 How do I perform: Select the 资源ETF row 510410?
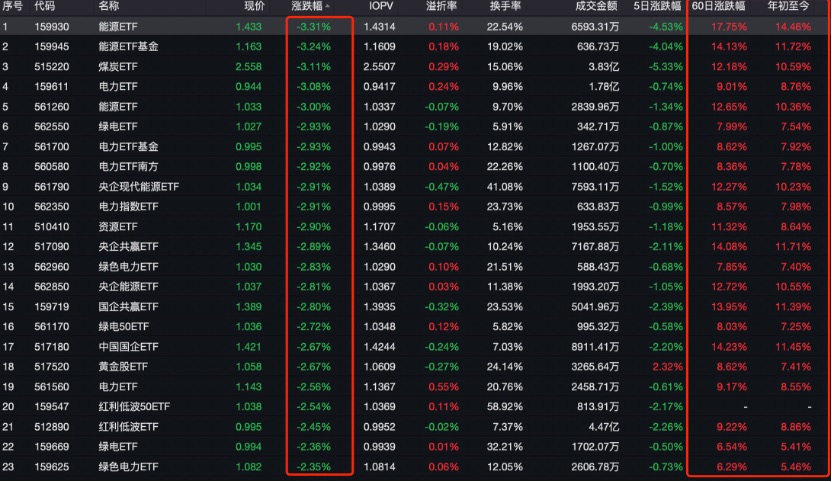coord(416,227)
